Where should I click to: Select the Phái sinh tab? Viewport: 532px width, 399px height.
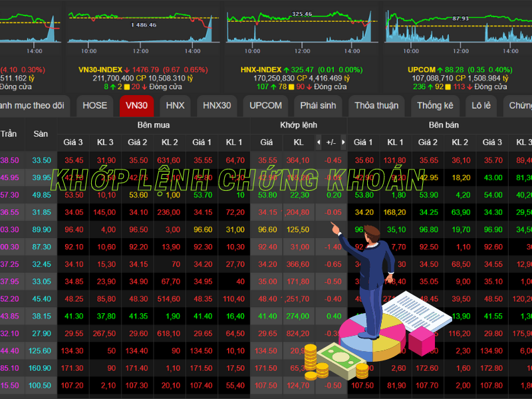click(x=318, y=106)
